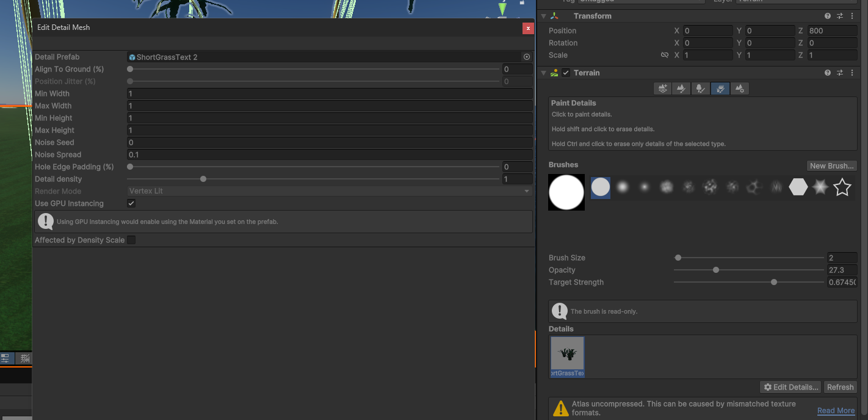Open Terrain Settings
Viewport: 868px width, 420px height.
click(x=740, y=89)
